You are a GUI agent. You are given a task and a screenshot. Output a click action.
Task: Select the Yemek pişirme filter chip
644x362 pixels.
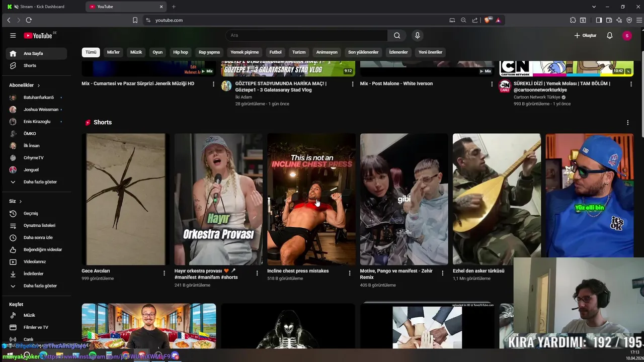(x=245, y=52)
